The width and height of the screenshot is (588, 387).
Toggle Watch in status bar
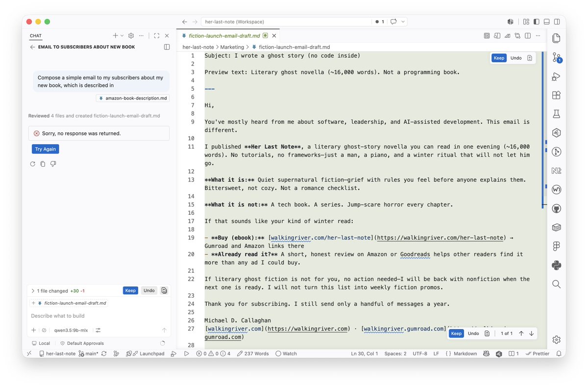click(286, 354)
